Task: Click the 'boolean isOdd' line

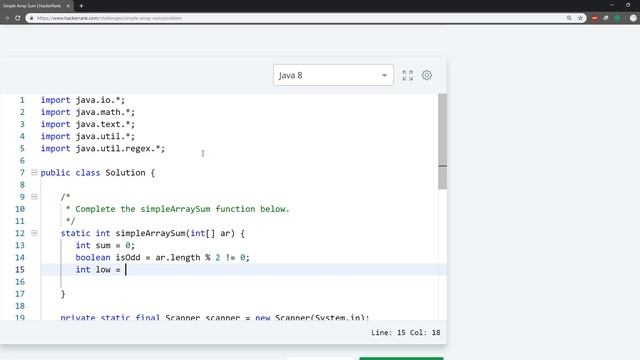Action: (162, 258)
